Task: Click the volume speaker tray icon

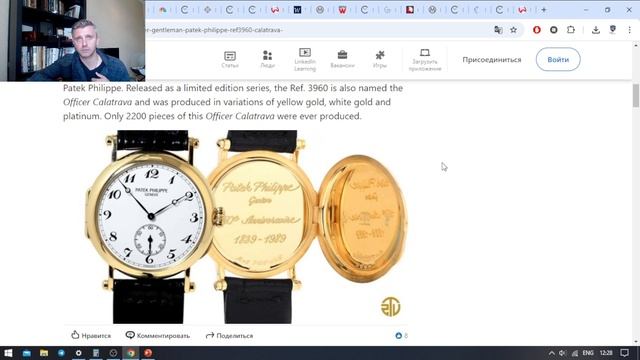Action: coord(562,353)
